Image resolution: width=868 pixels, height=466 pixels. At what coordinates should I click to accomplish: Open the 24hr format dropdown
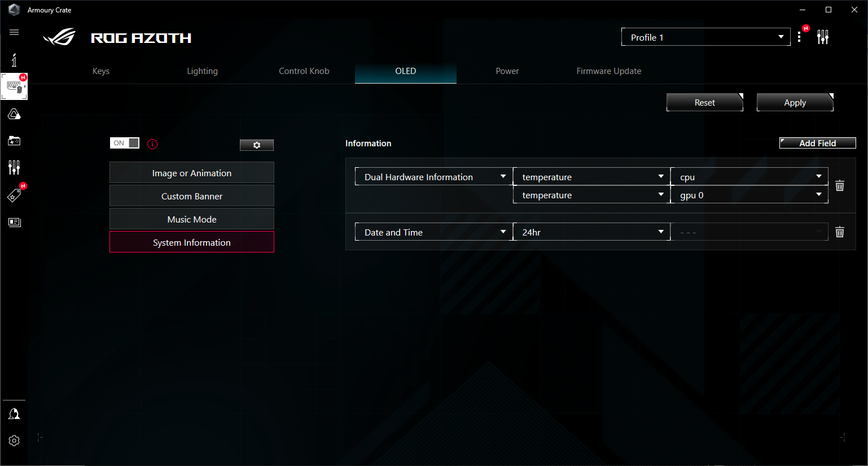[x=591, y=232]
